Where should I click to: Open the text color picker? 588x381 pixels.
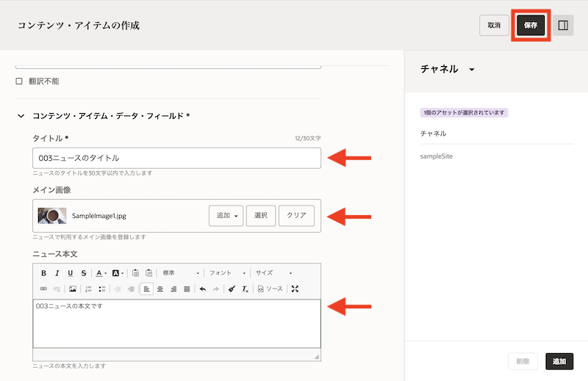pos(101,273)
